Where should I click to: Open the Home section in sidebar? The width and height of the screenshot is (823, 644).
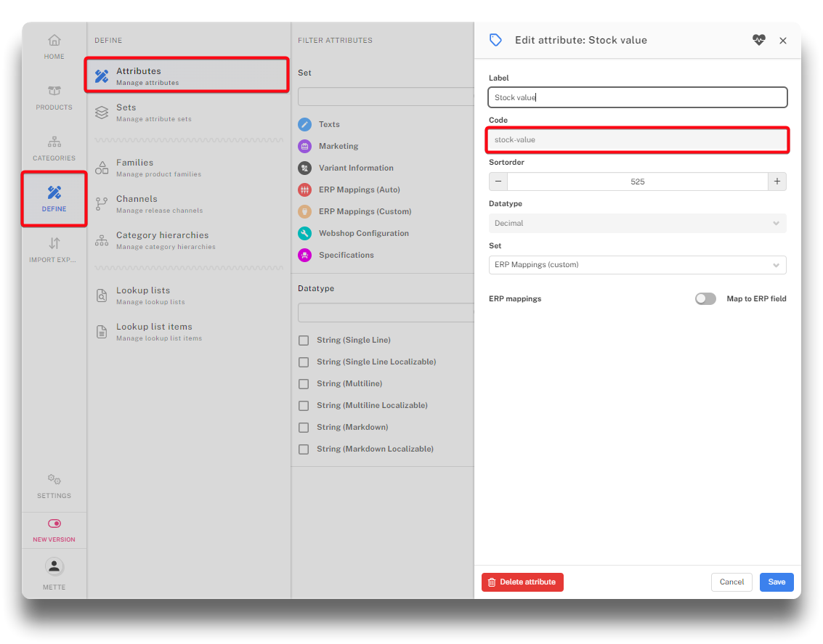54,46
